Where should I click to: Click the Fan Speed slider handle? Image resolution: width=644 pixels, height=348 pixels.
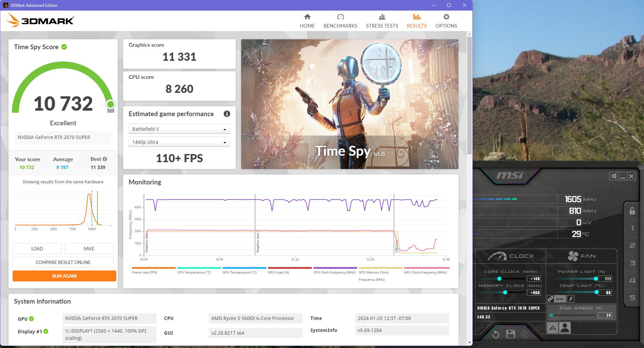552,315
